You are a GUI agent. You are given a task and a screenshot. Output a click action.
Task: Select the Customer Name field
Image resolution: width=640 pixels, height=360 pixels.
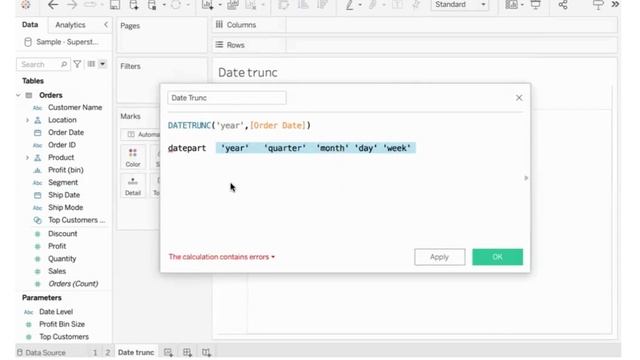[75, 108]
